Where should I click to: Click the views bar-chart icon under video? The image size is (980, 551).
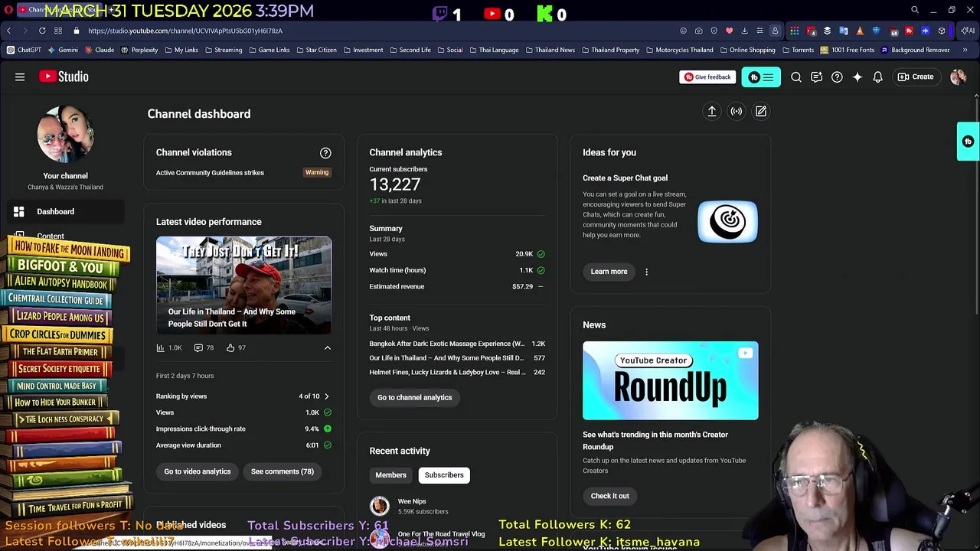click(x=160, y=347)
